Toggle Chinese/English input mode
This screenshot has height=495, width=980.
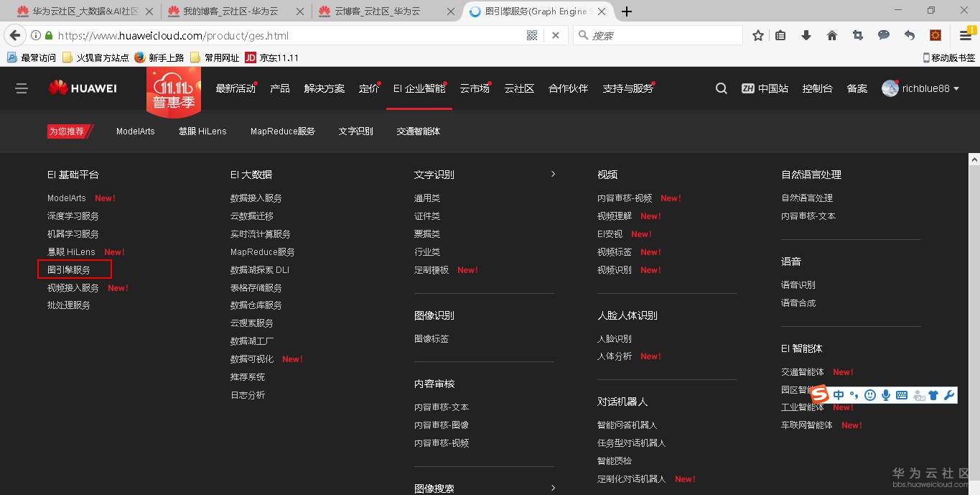839,394
